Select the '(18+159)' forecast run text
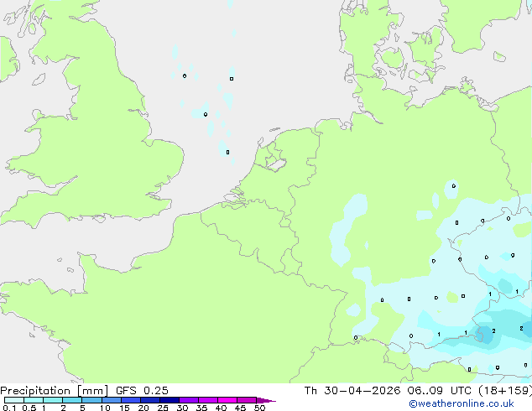This screenshot has height=411, width=532. [505, 391]
